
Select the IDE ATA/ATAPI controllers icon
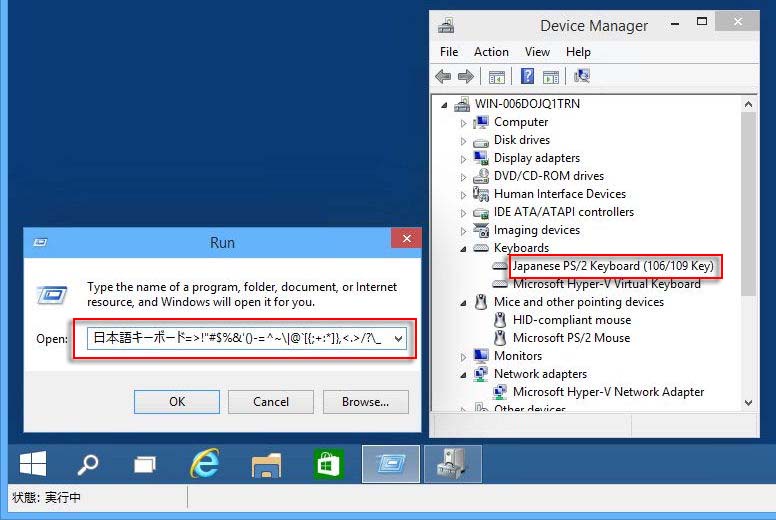(x=481, y=213)
